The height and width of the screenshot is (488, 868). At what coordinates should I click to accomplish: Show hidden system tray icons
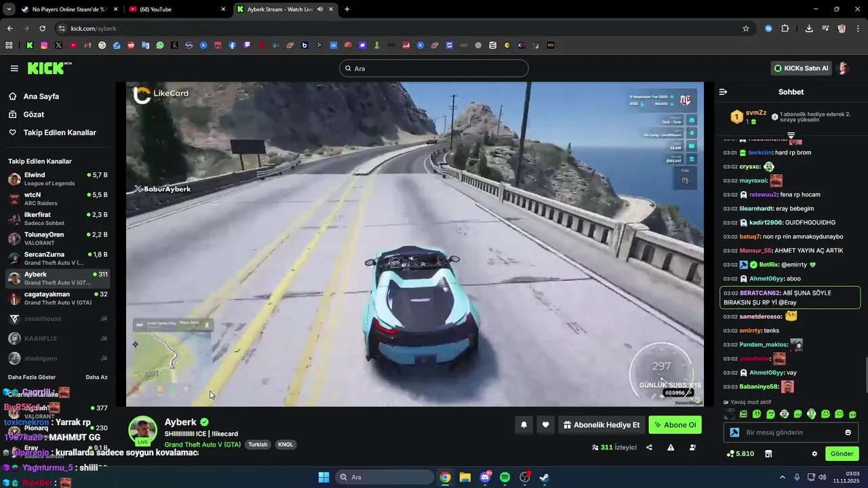click(783, 477)
